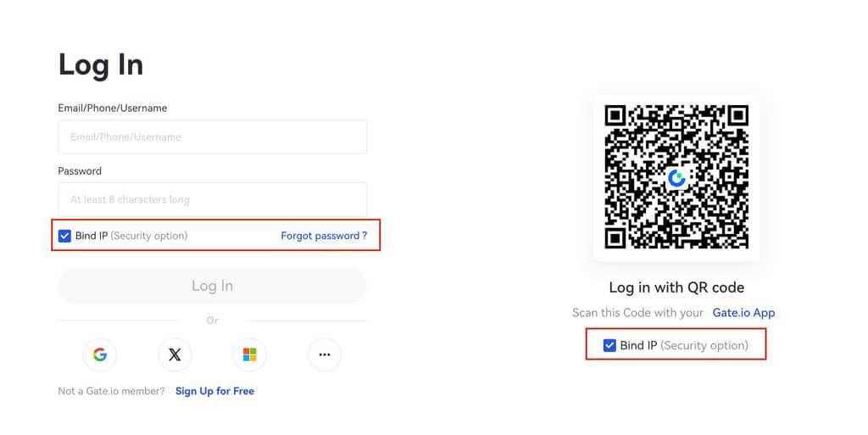Choose the X (Twitter) login icon
The image size is (868, 435).
tap(175, 354)
